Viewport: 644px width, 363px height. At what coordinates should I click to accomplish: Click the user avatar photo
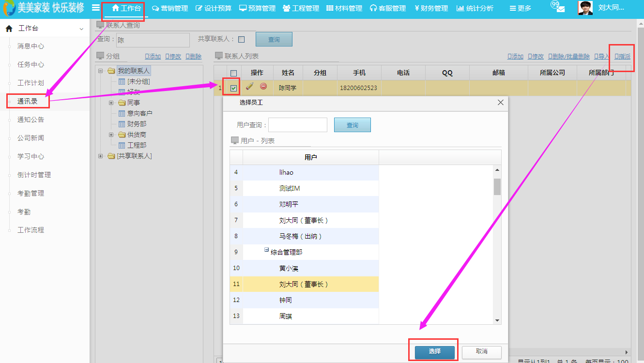[x=585, y=8]
